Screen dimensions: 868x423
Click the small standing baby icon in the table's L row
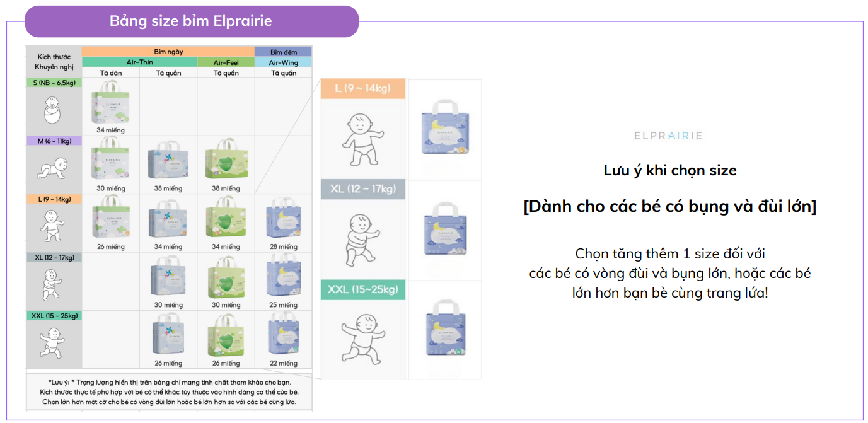click(54, 227)
